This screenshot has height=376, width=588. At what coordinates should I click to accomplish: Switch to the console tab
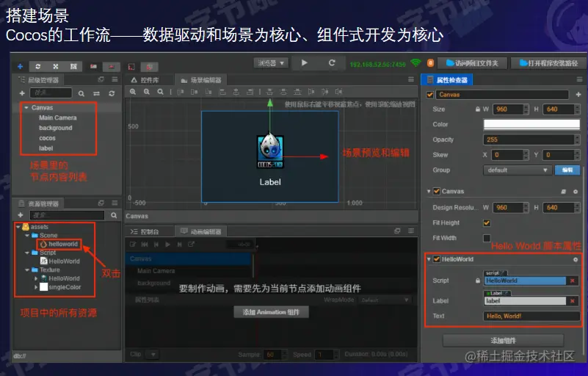tap(145, 231)
